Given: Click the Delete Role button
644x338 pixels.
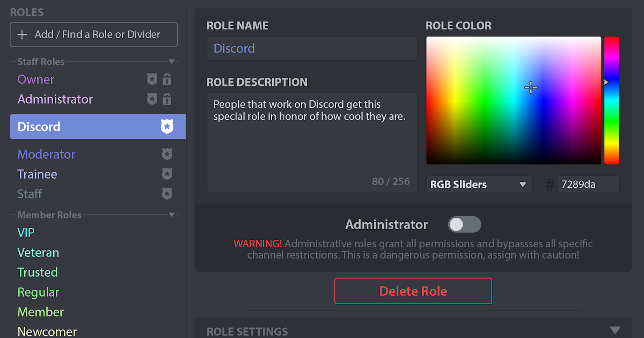Looking at the screenshot, I should [413, 291].
